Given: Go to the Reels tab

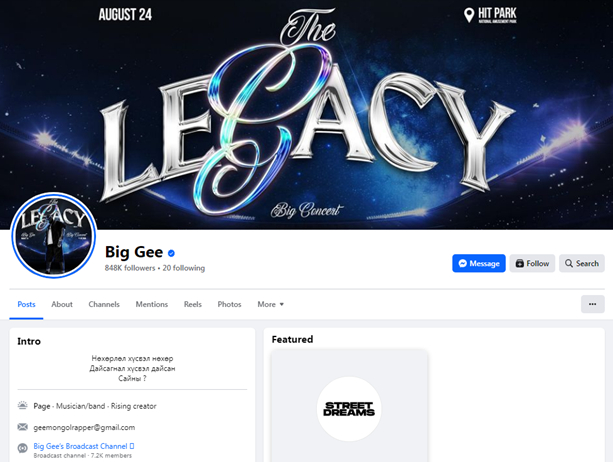Looking at the screenshot, I should (193, 304).
